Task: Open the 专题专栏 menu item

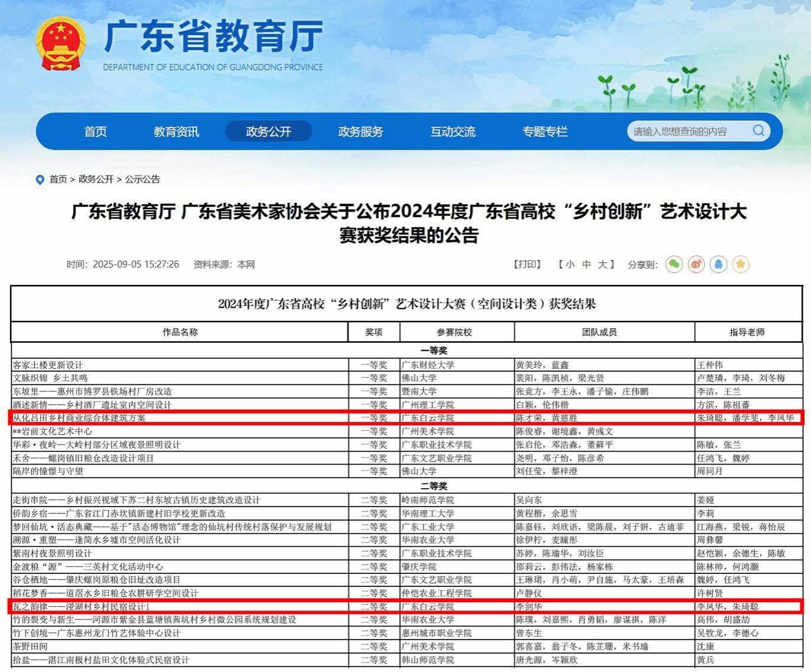Action: [545, 132]
